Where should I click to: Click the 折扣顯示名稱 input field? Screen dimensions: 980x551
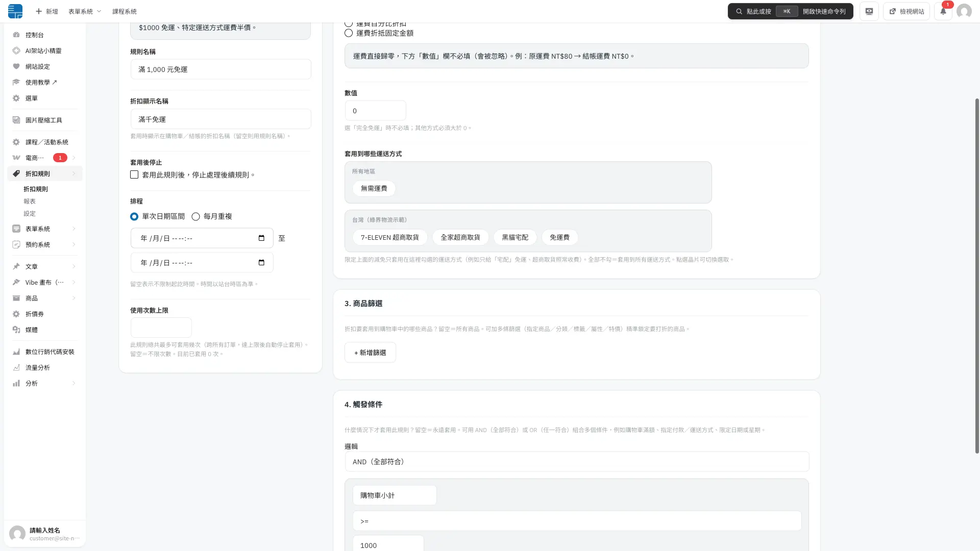point(220,119)
